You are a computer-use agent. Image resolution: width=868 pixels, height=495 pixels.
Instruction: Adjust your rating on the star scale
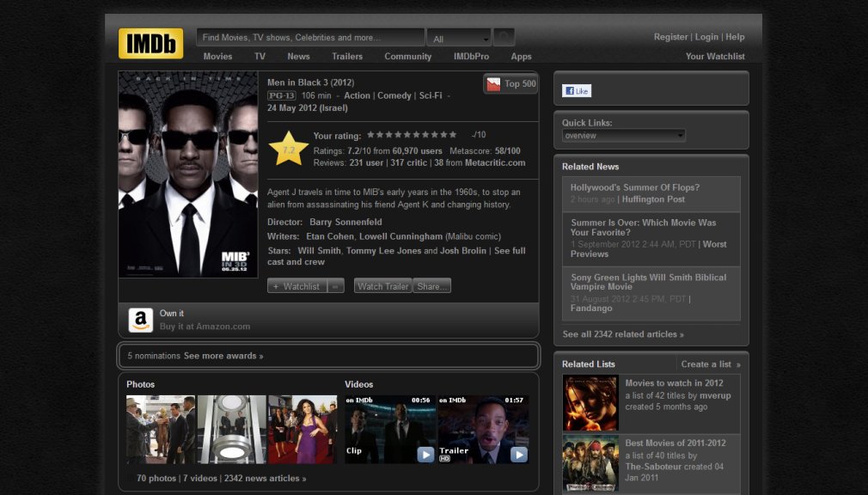pyautogui.click(x=413, y=134)
